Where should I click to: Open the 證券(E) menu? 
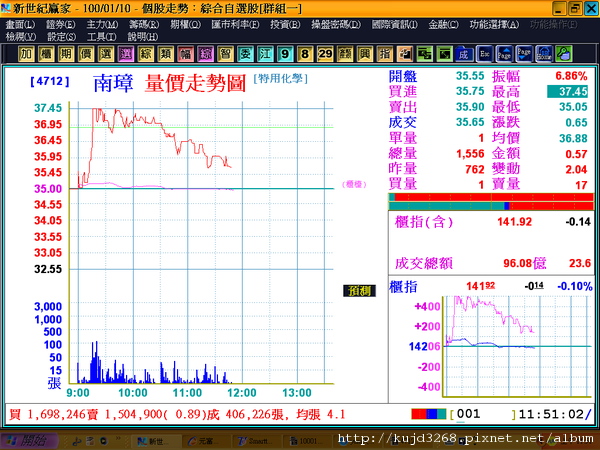[60, 24]
